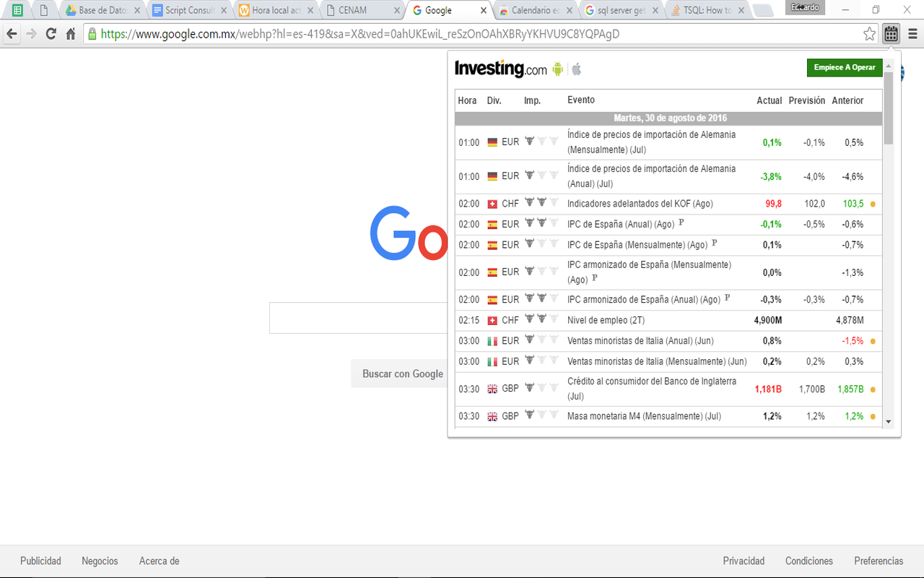Open the Condiciones footer link
The width and height of the screenshot is (924, 578).
[x=809, y=561]
